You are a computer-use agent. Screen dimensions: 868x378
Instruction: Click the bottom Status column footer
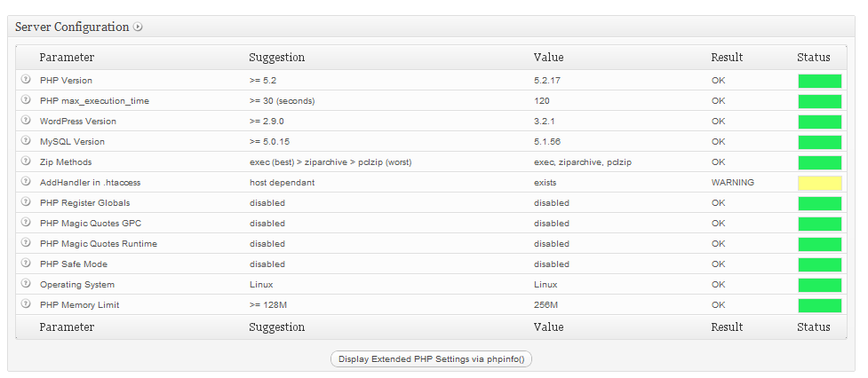(x=814, y=327)
